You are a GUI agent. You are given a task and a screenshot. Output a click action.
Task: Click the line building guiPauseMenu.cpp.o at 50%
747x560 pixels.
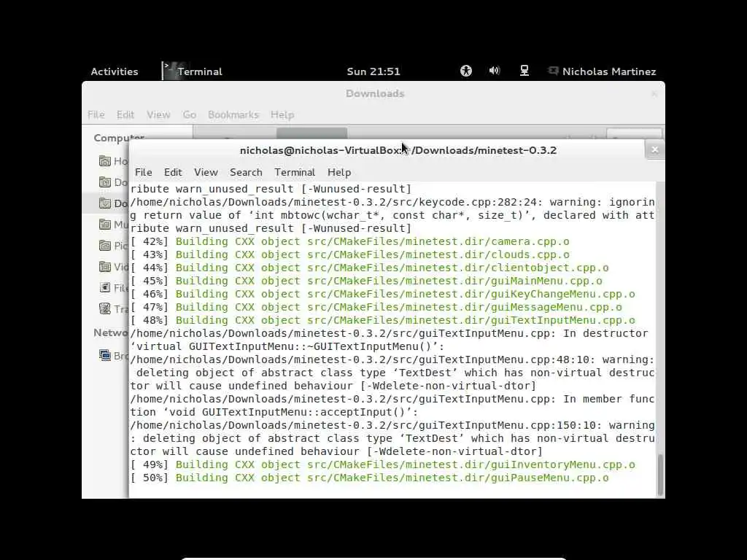click(x=370, y=478)
